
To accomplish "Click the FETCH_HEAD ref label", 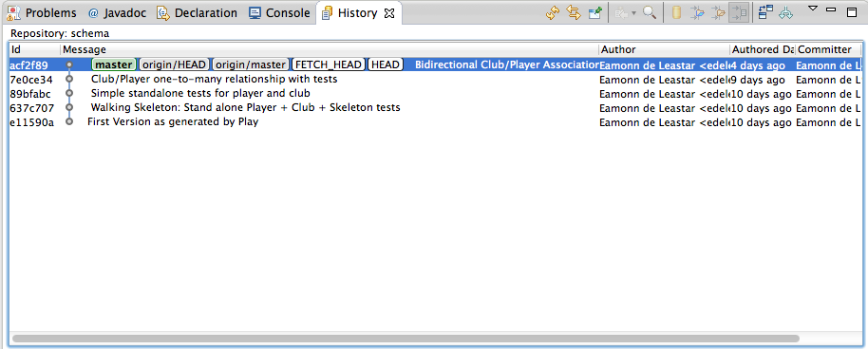I will click(329, 64).
